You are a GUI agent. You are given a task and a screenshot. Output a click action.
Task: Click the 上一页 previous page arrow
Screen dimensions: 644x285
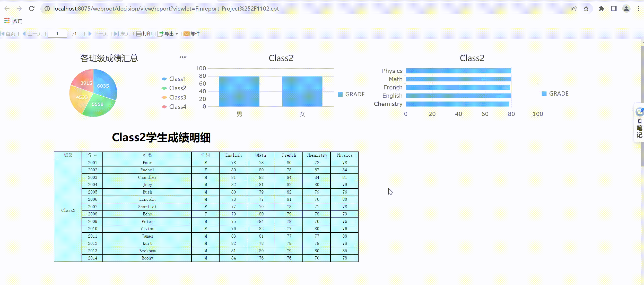[24, 33]
